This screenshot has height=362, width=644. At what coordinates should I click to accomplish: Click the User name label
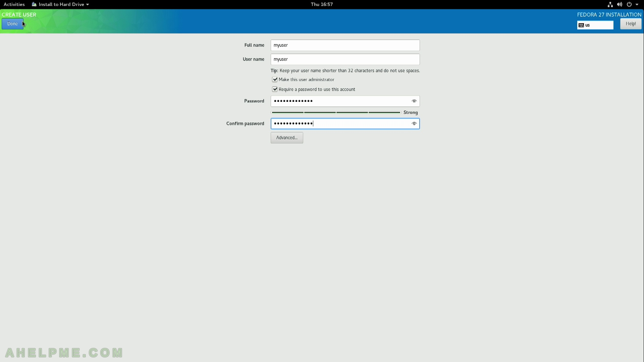[254, 59]
